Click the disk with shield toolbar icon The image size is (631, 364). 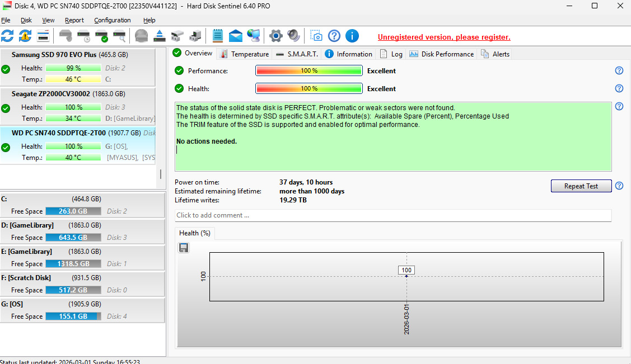point(66,36)
